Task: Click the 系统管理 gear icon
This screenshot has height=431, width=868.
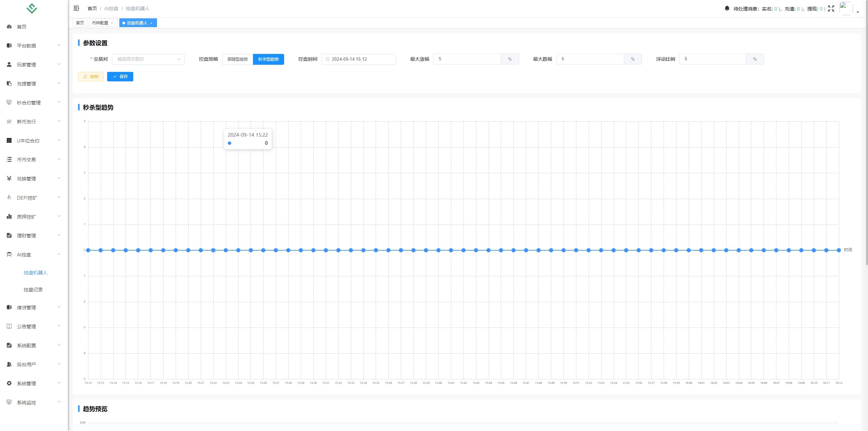Action: click(x=9, y=383)
